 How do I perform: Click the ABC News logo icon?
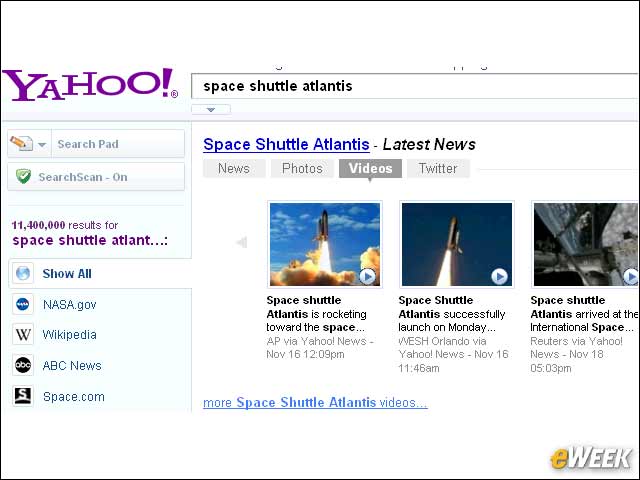(x=23, y=365)
